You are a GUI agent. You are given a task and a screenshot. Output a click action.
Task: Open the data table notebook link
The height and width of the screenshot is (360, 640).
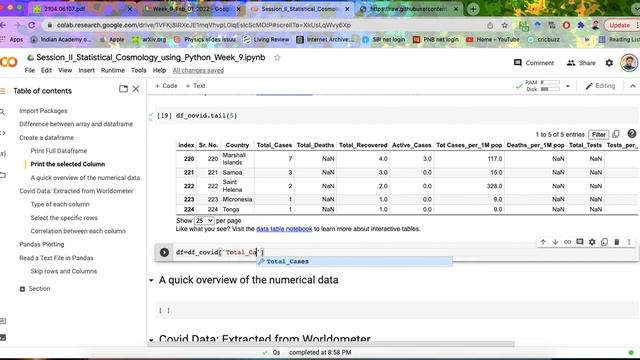tap(284, 229)
